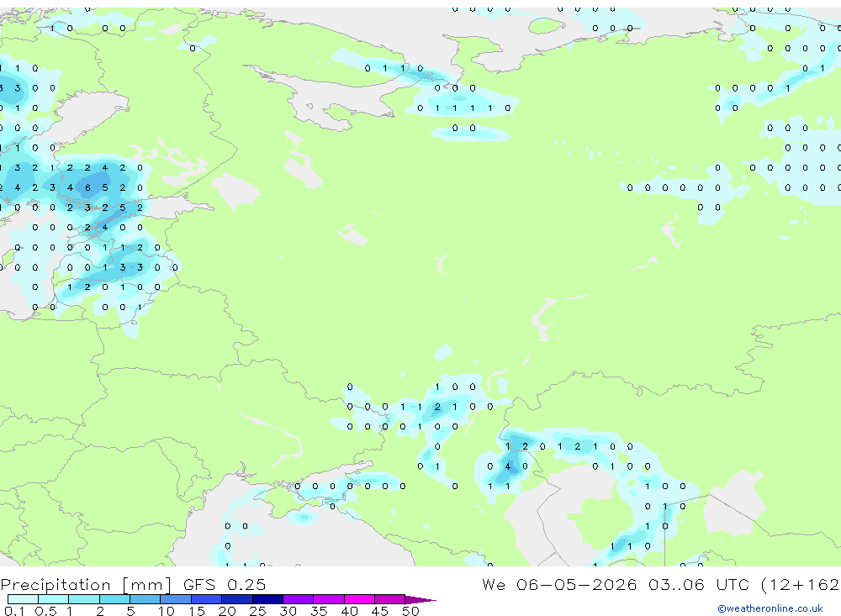Pick the 45–50 mm legend swatch
This screenshot has height=616, width=841.
390,599
